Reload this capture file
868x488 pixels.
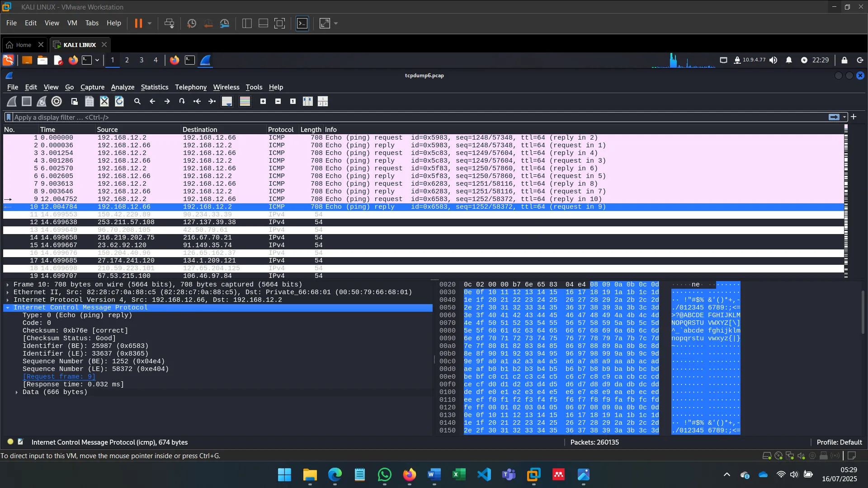pyautogui.click(x=119, y=101)
